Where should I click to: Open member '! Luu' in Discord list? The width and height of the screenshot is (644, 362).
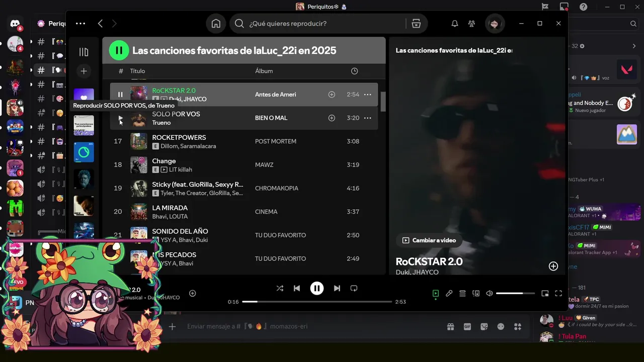click(590, 321)
